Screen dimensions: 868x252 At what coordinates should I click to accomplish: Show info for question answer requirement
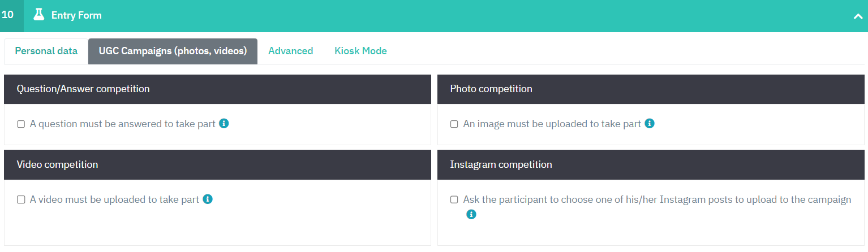click(224, 123)
